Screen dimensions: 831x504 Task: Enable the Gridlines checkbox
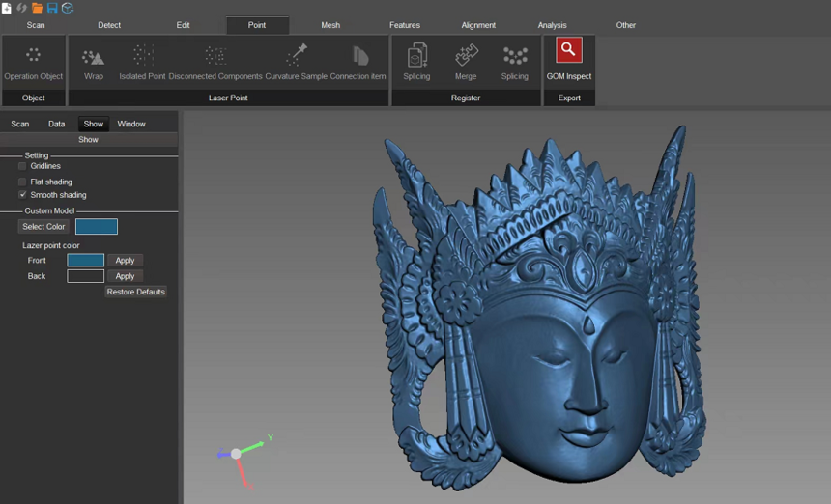pos(22,166)
